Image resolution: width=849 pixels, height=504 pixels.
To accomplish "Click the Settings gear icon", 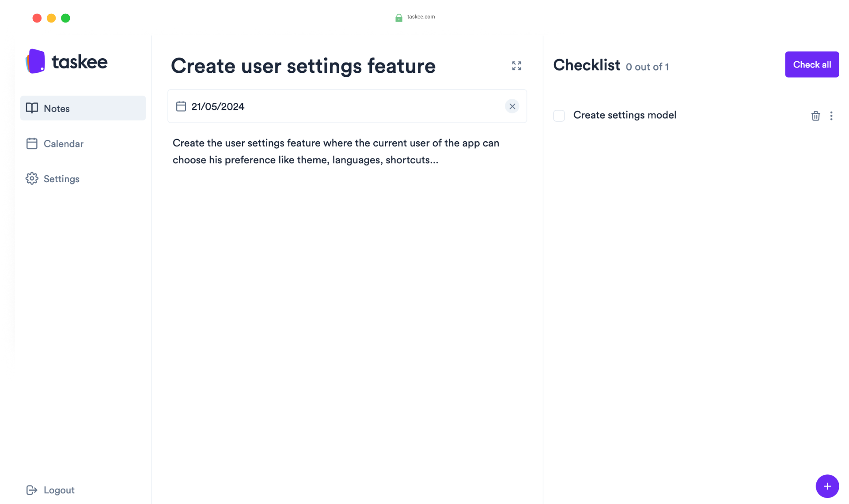I will point(32,179).
